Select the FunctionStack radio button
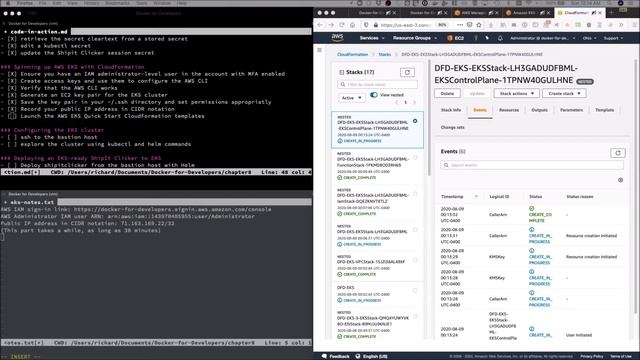640x360 pixels. point(415,158)
